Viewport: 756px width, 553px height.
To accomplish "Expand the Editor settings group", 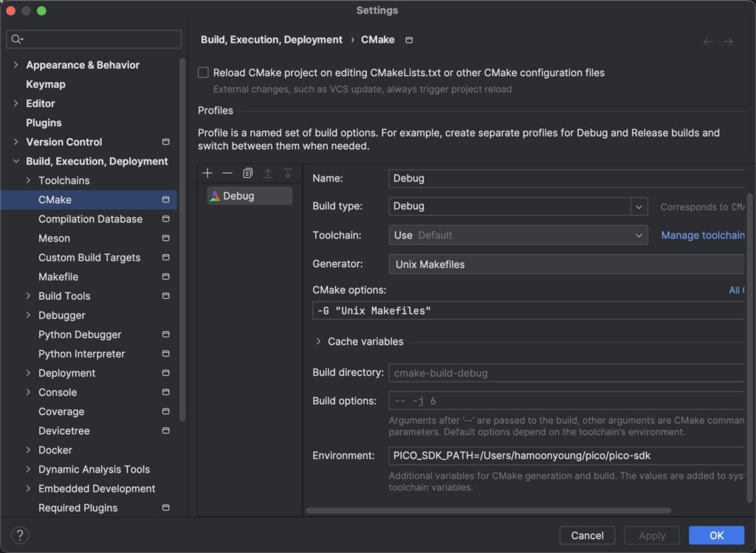I will point(16,103).
